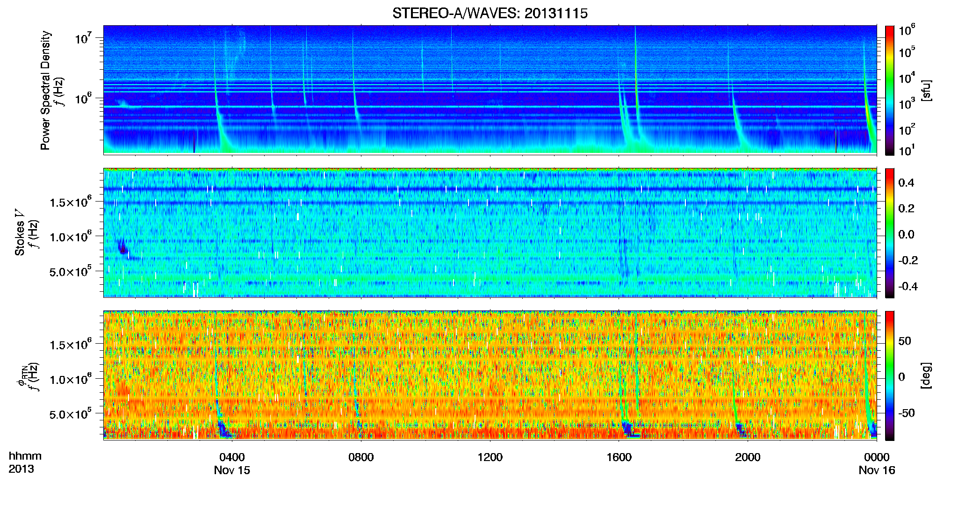Click the 0000 time axis label
Screen dimensions: 980x505
pyautogui.click(x=877, y=457)
